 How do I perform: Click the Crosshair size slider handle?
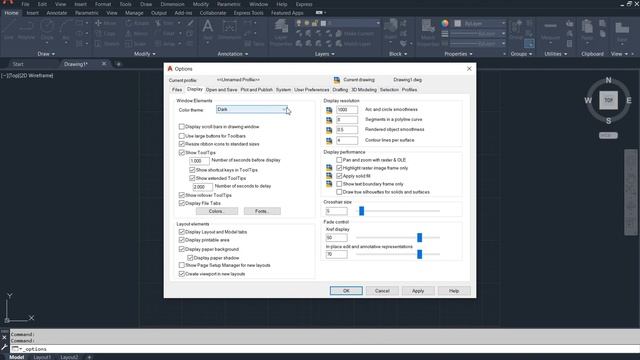point(361,211)
